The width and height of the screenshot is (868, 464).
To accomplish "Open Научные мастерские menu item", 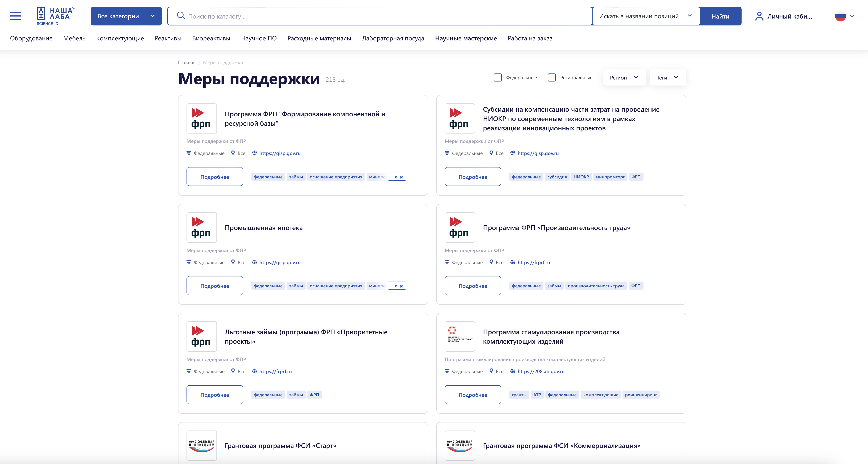I will 466,38.
